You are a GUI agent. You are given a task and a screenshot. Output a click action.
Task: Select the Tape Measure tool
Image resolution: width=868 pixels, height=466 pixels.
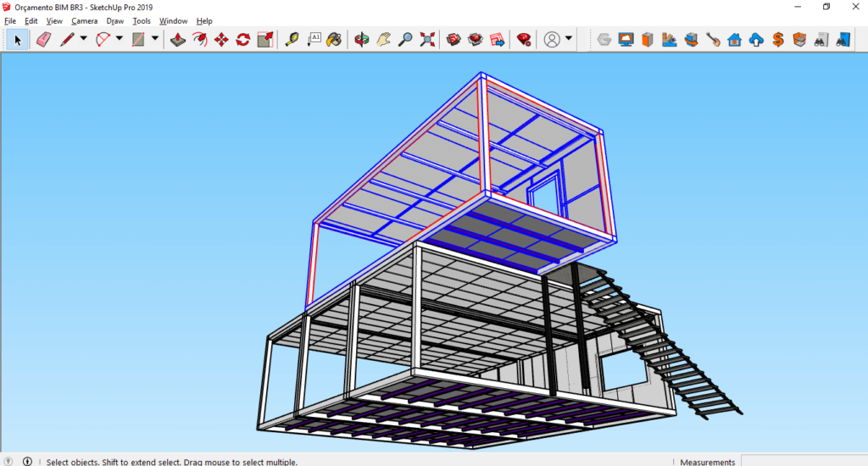pyautogui.click(x=292, y=39)
